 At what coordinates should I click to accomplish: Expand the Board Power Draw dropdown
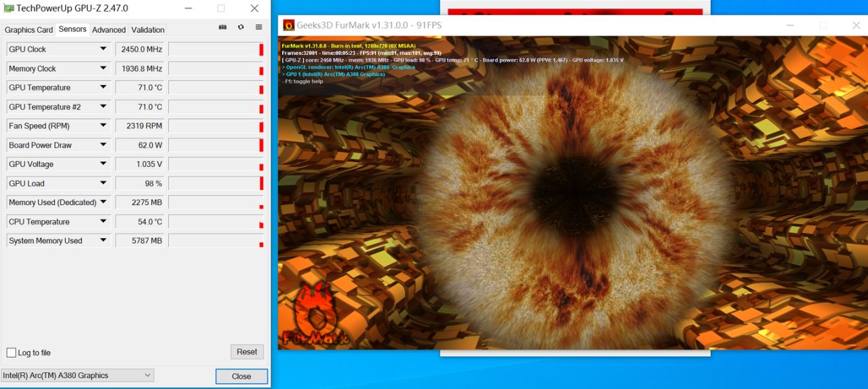pyautogui.click(x=104, y=145)
